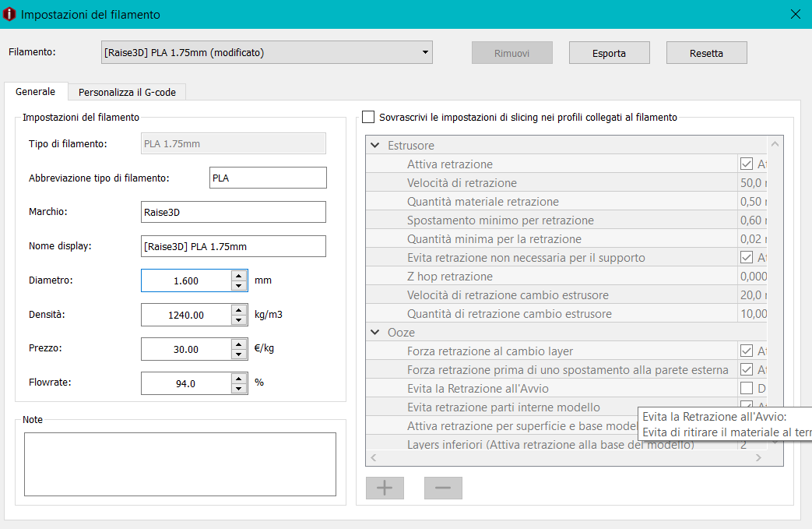Collapse the Ooze settings group
812x529 pixels.
(375, 332)
